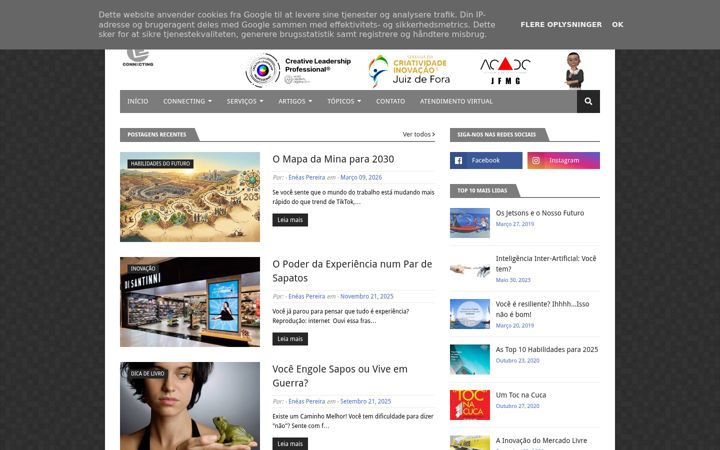Click the red Toc na Cuca thumbnail
Screen dimensions: 720x450
click(x=470, y=405)
